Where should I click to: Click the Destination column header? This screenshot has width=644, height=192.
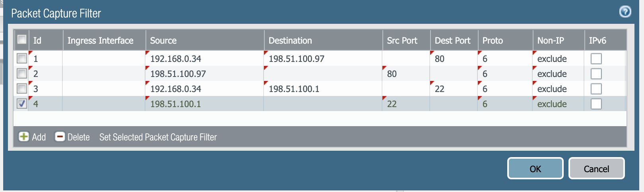click(x=290, y=40)
